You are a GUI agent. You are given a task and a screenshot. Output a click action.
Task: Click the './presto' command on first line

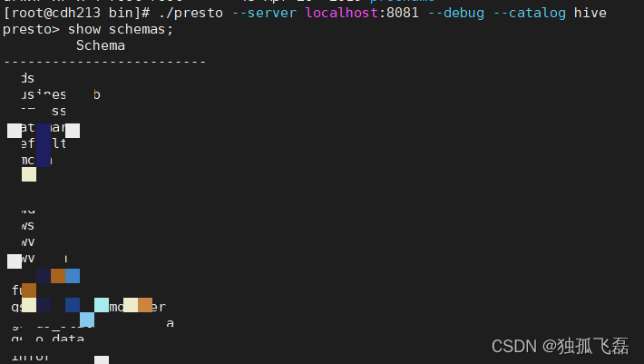[x=190, y=13]
